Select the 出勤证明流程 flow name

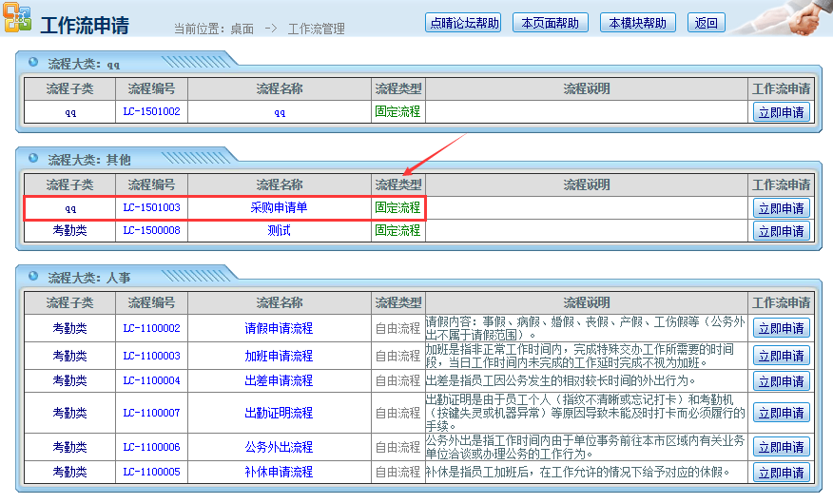pos(279,413)
